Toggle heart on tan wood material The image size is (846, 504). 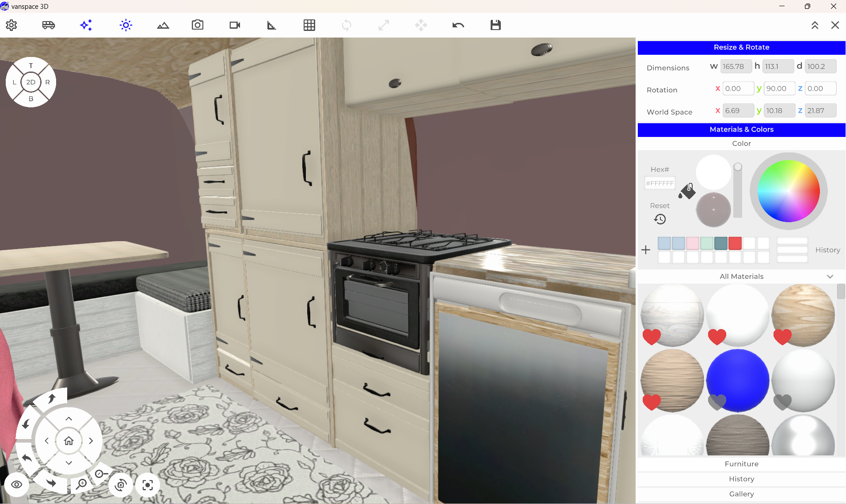pos(652,402)
